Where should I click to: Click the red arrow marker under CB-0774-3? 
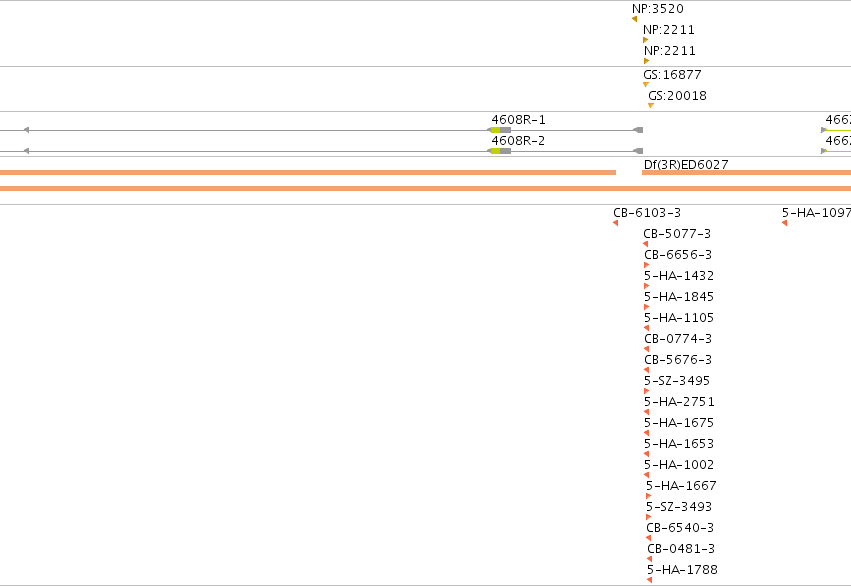[646, 349]
